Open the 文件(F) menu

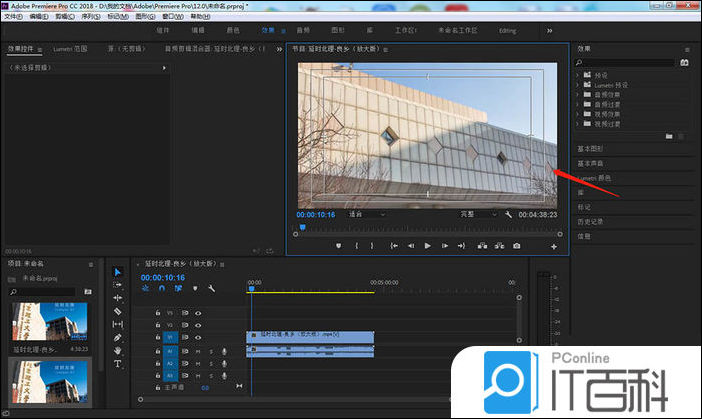[13, 16]
